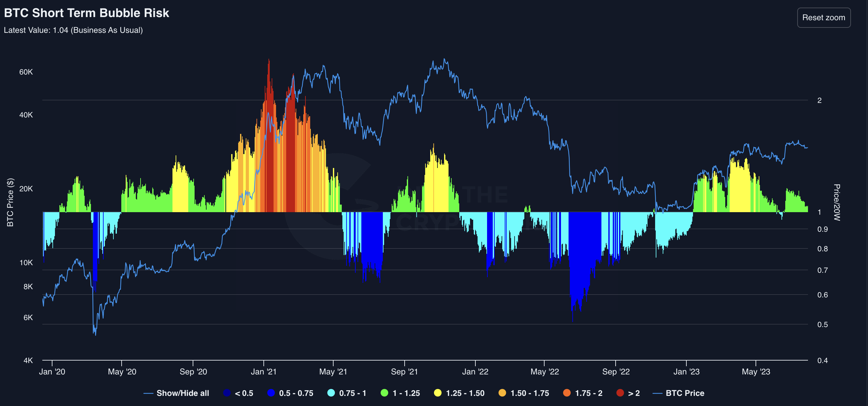This screenshot has height=406, width=868.
Task: Toggle the green 1 - 1.25 legend dot
Action: click(384, 392)
